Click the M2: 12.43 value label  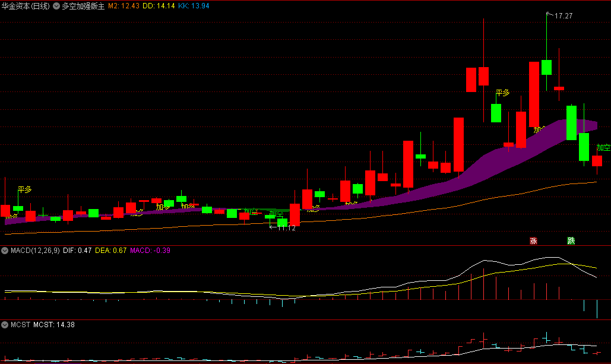124,6
